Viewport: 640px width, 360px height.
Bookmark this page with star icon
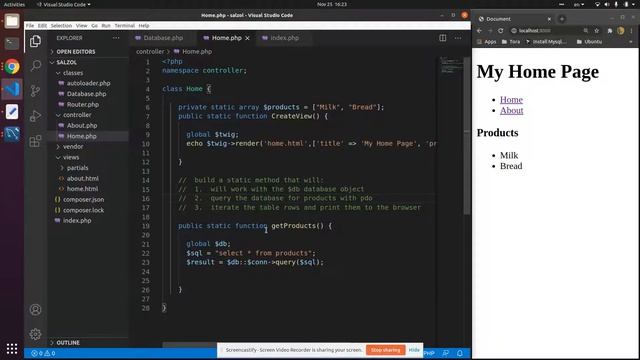point(596,31)
